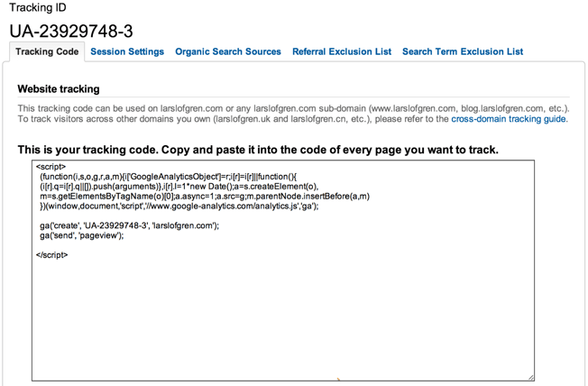Viewport: 588px width, 386px height.
Task: Click the (i[r].q=i[r].q||[]).push code line
Action: point(179,187)
